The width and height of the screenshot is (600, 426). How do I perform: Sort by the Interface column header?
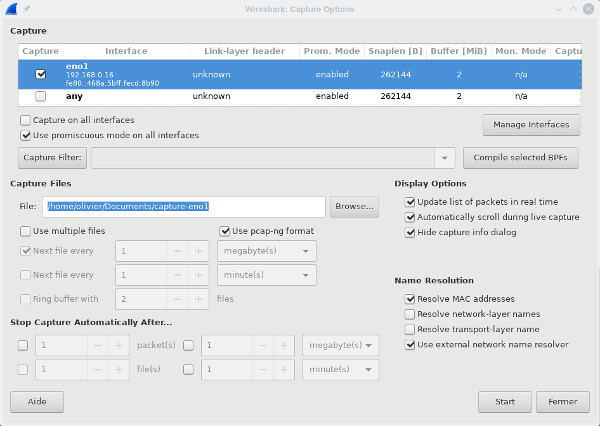126,51
